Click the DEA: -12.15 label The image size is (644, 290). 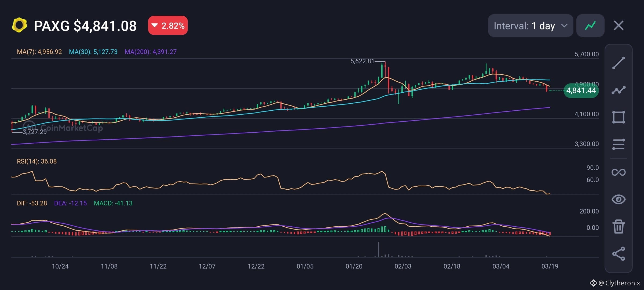[x=70, y=203]
